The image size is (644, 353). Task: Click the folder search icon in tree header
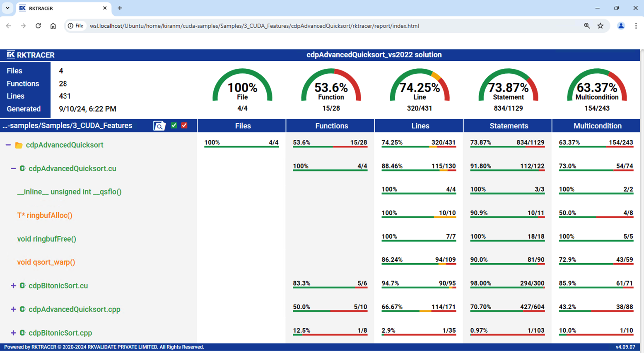159,126
